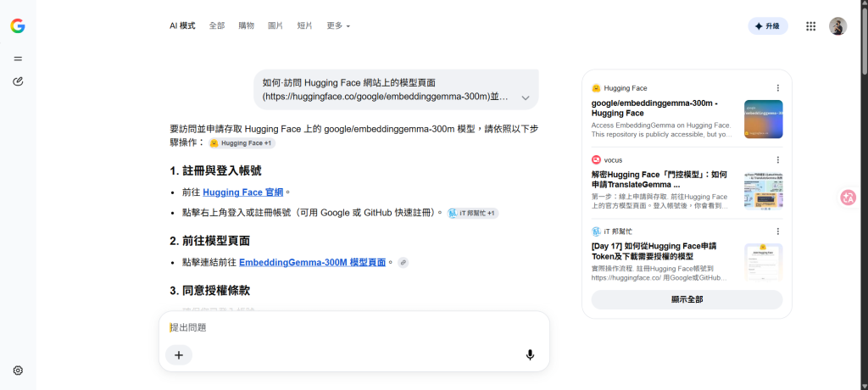Open the Hugging Face 官網 link
The image size is (868, 390).
[243, 192]
